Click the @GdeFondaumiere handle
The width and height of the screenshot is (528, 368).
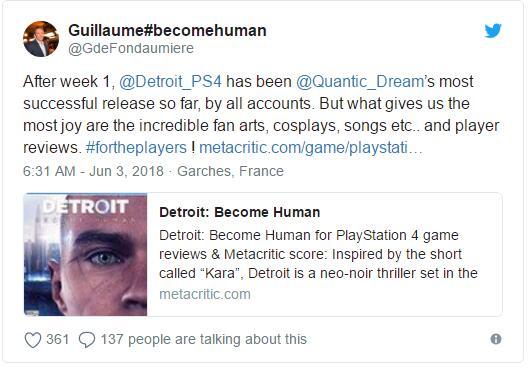coord(131,48)
